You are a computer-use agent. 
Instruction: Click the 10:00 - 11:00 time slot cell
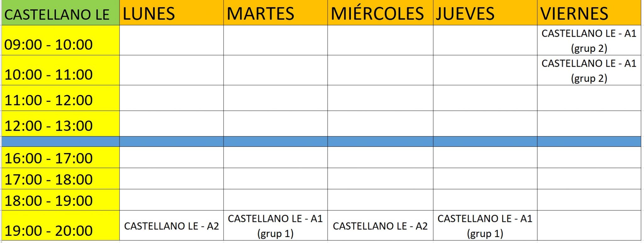coord(60,71)
